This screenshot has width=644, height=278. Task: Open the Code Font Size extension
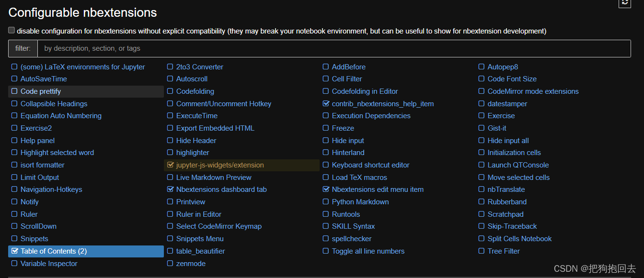coord(512,79)
